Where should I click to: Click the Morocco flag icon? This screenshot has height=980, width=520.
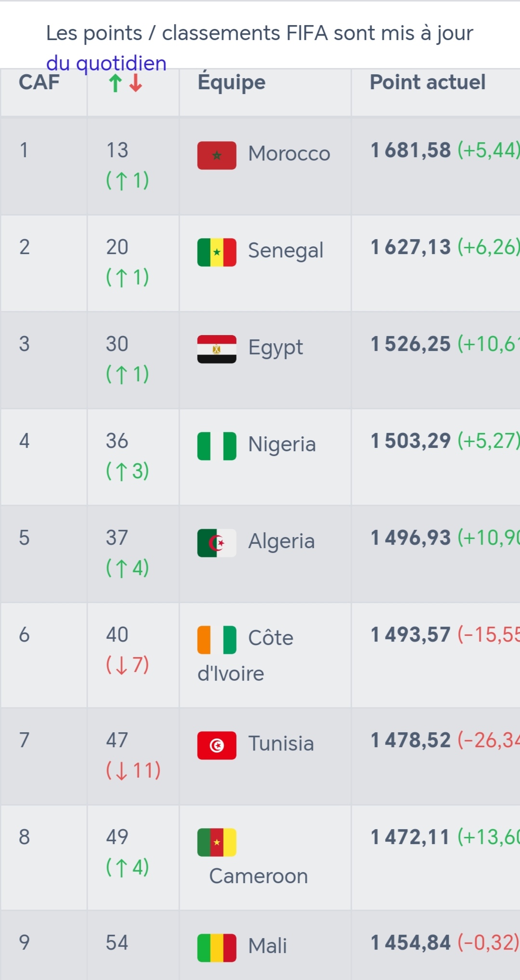point(216,155)
